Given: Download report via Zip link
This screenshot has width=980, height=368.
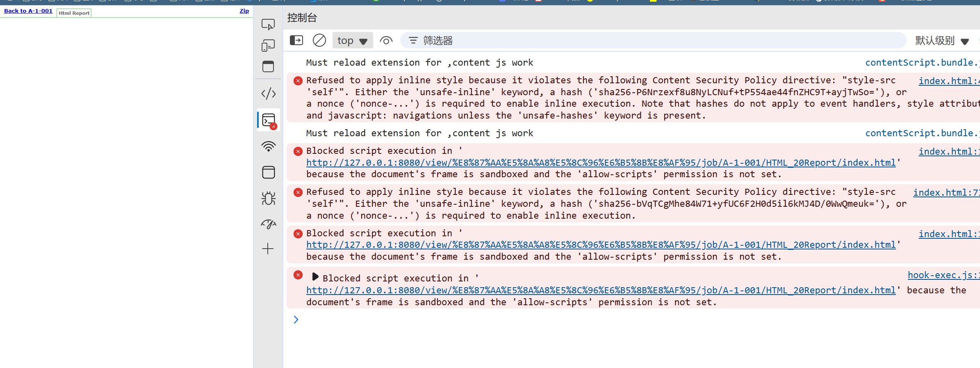Looking at the screenshot, I should tap(244, 11).
